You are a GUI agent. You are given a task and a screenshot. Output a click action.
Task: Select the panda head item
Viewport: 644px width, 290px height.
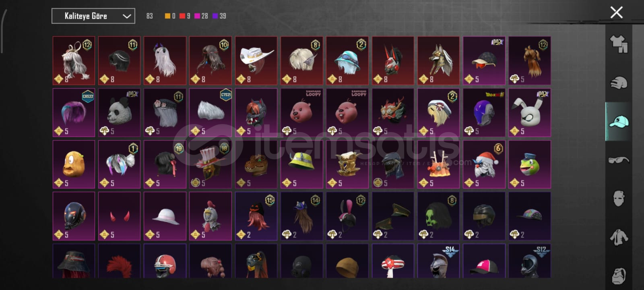(x=119, y=112)
